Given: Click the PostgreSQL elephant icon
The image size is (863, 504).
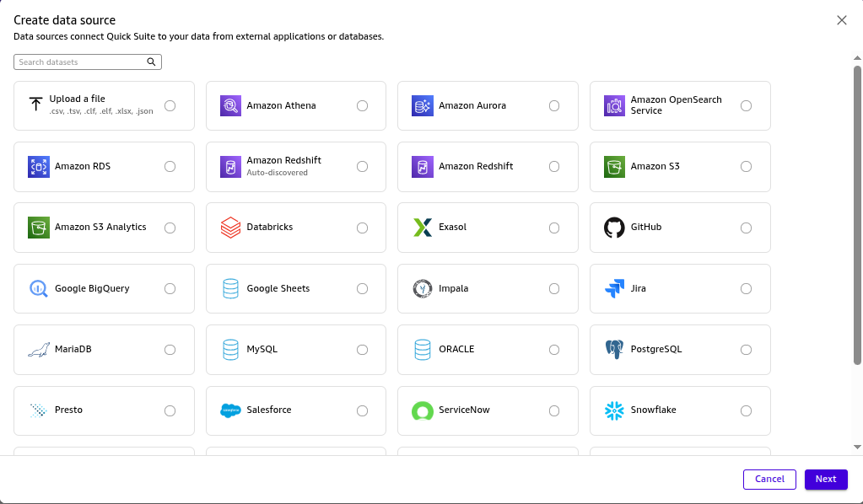Looking at the screenshot, I should 614,349.
